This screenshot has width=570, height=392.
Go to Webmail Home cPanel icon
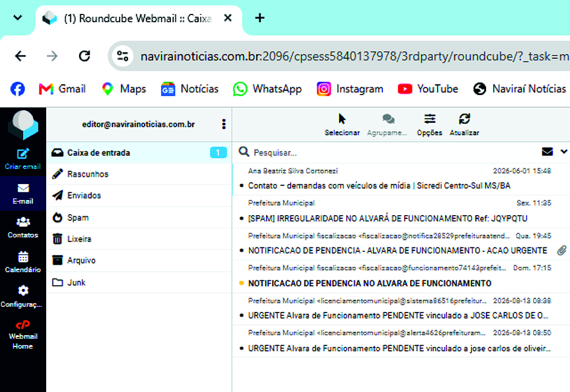click(x=23, y=335)
